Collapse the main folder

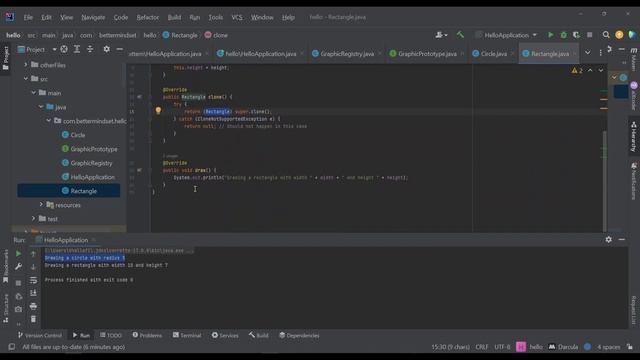(33, 93)
